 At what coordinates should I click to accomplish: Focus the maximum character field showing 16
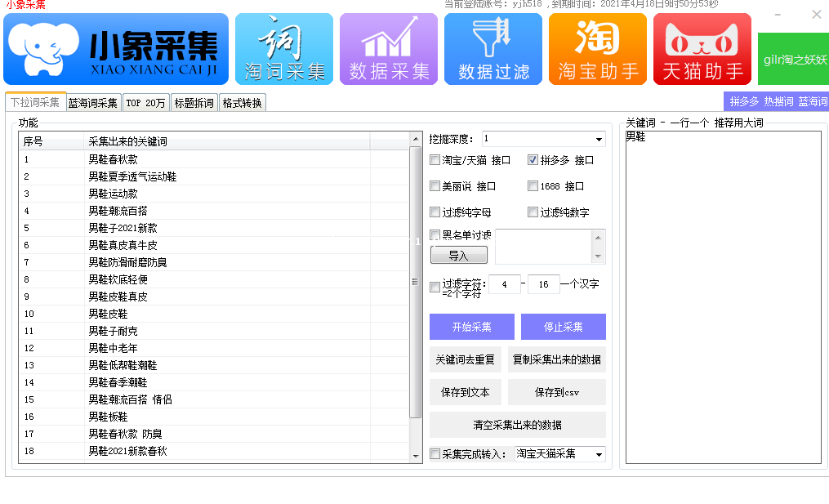(x=543, y=284)
